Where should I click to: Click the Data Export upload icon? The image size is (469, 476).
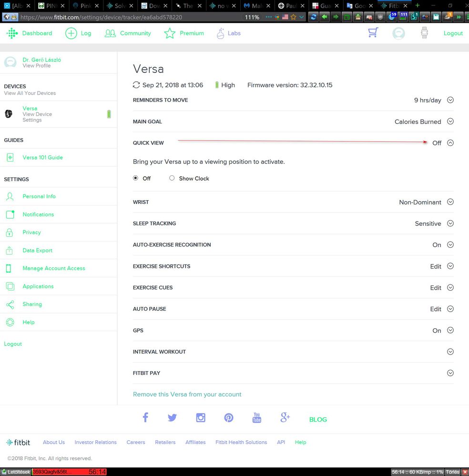tap(10, 251)
